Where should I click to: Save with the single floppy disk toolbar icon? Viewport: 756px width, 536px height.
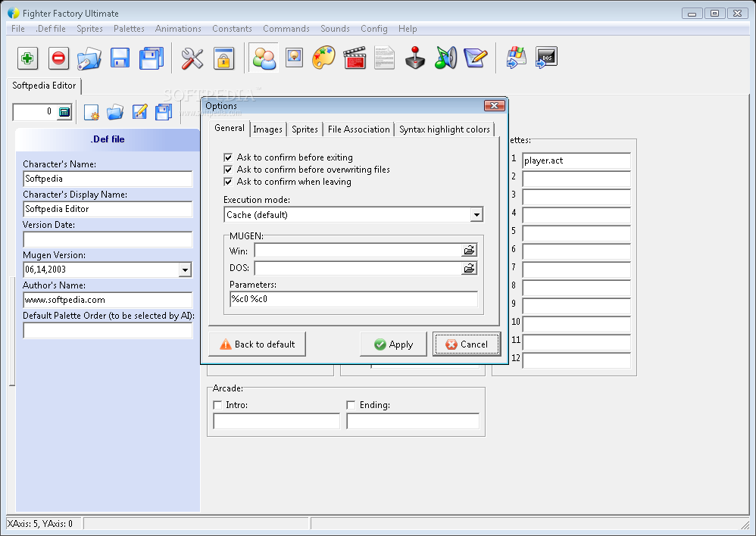pyautogui.click(x=120, y=58)
